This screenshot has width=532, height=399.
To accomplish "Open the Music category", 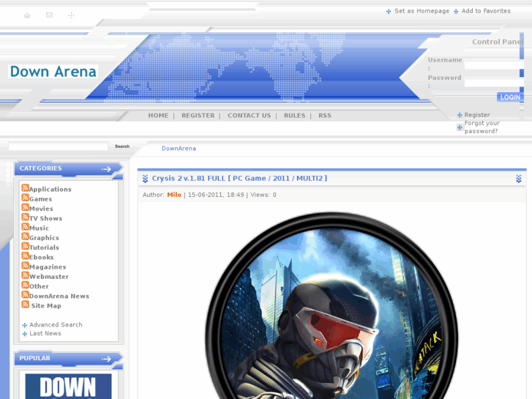I will click(39, 228).
